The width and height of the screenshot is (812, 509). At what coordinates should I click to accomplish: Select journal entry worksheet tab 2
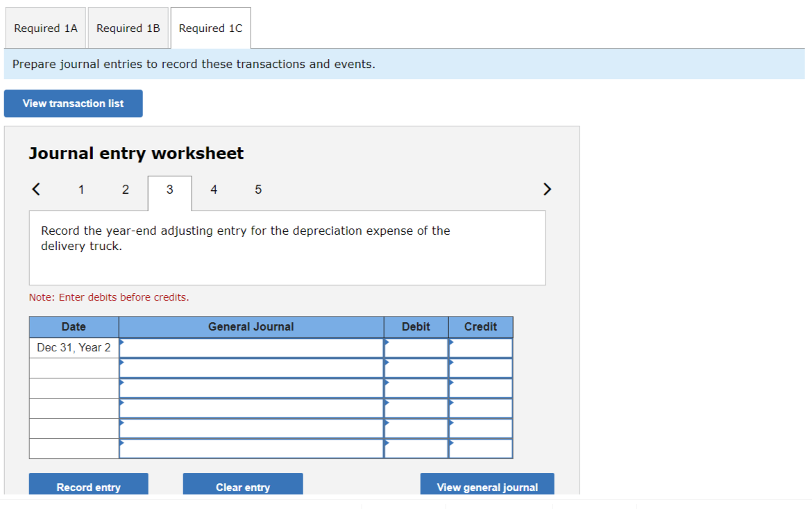(x=126, y=190)
